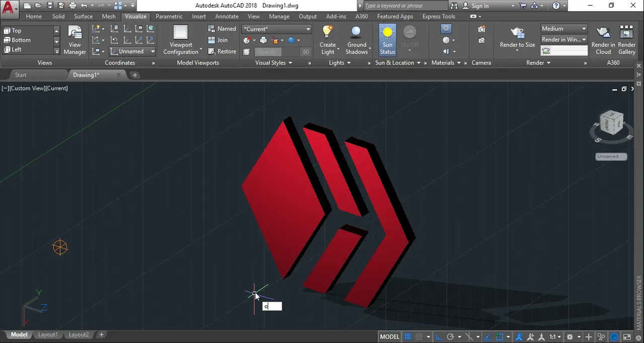Click the Open file icon in Quick Access
The image size is (644, 343).
tap(38, 6)
